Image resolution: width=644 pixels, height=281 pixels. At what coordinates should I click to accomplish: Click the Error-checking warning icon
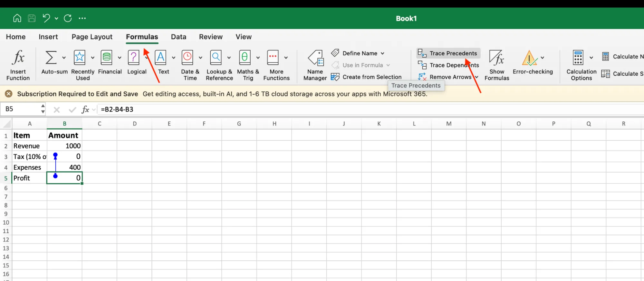pyautogui.click(x=529, y=58)
